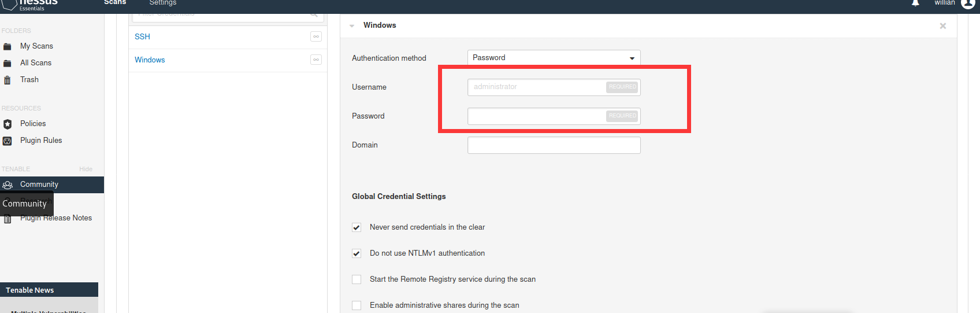Click the Global Credential Settings heading
Screen dimensions: 980x313
[x=399, y=197]
